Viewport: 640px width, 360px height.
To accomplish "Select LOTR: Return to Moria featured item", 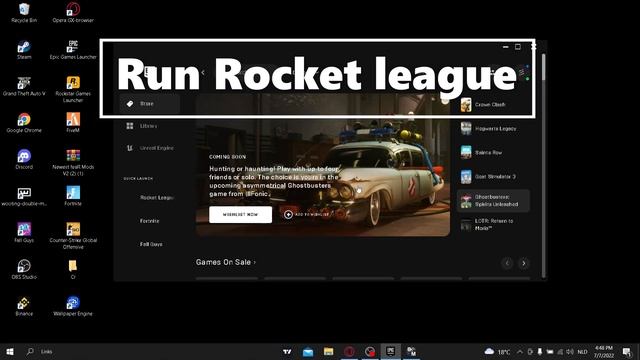I will pos(493,225).
